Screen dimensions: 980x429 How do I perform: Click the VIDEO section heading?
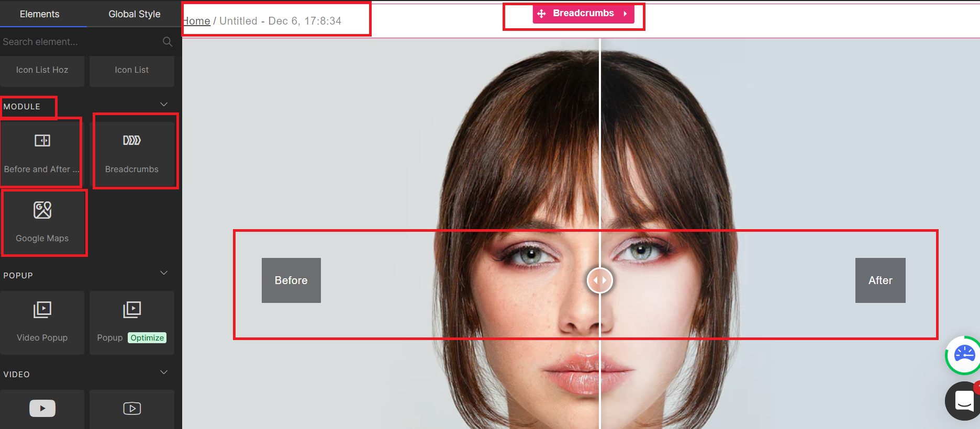pyautogui.click(x=17, y=375)
